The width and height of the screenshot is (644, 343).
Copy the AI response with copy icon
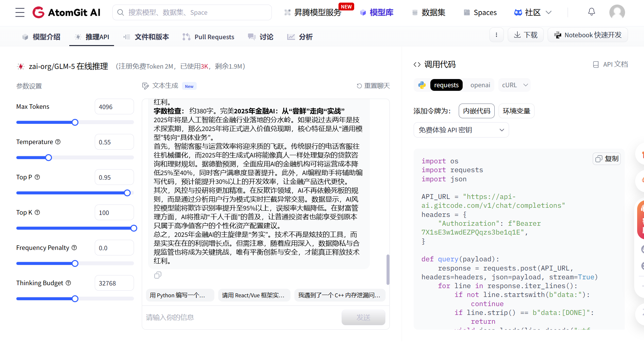point(158,275)
